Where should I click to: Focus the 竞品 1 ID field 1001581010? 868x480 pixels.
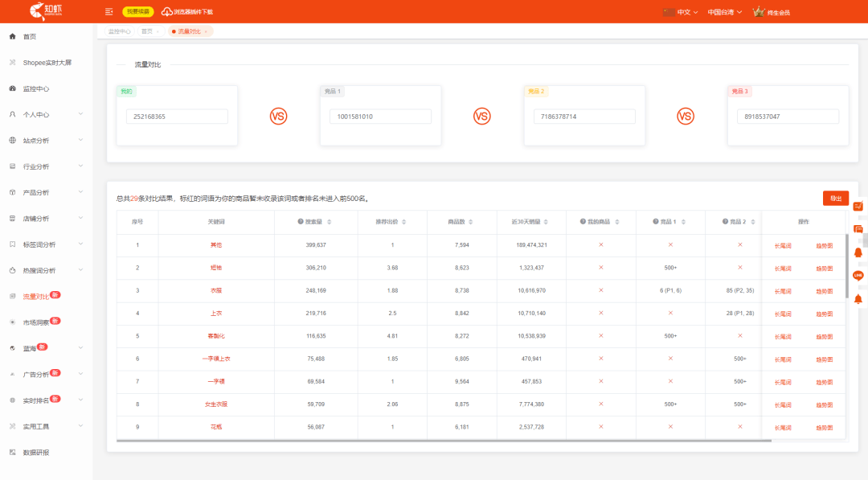380,117
